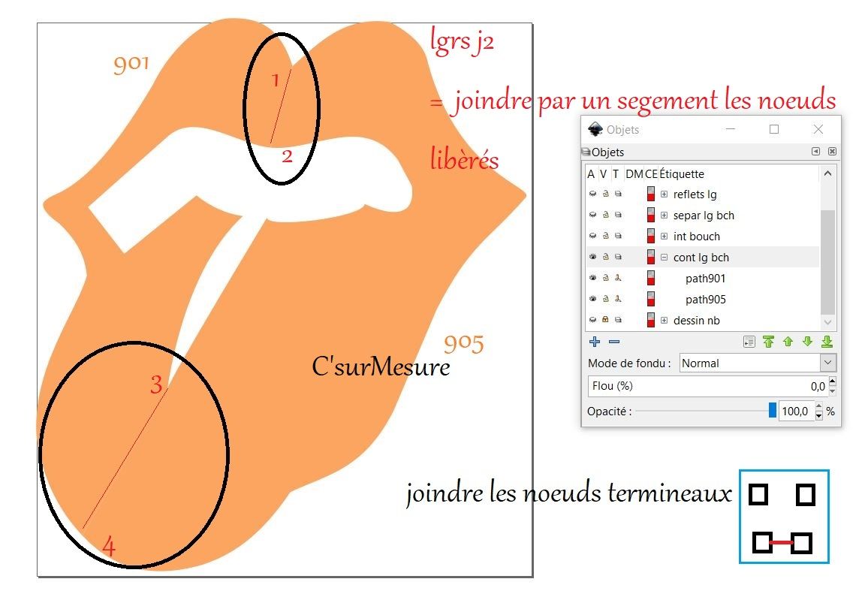Click the Flou (%) blur slider field
The width and height of the screenshot is (868, 600).
(x=708, y=386)
